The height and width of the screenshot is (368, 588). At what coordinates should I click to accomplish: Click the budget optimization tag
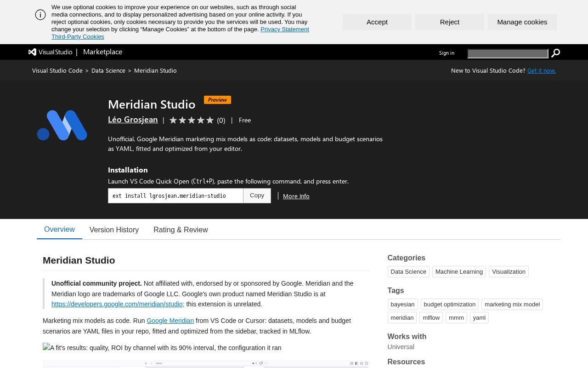point(449,304)
